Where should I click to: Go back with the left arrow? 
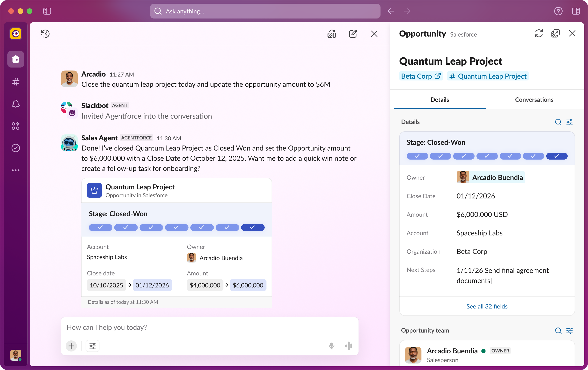click(x=390, y=11)
